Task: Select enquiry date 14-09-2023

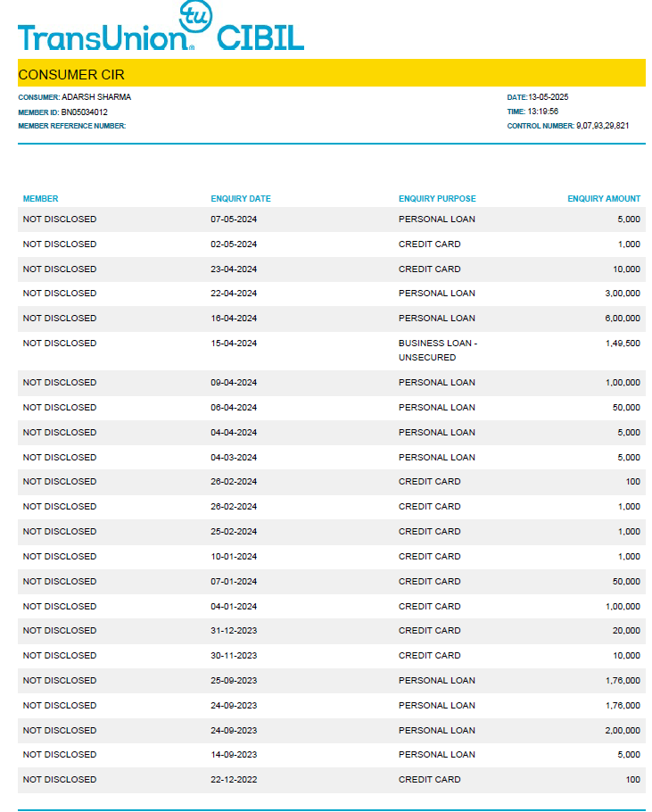Action: click(x=234, y=755)
